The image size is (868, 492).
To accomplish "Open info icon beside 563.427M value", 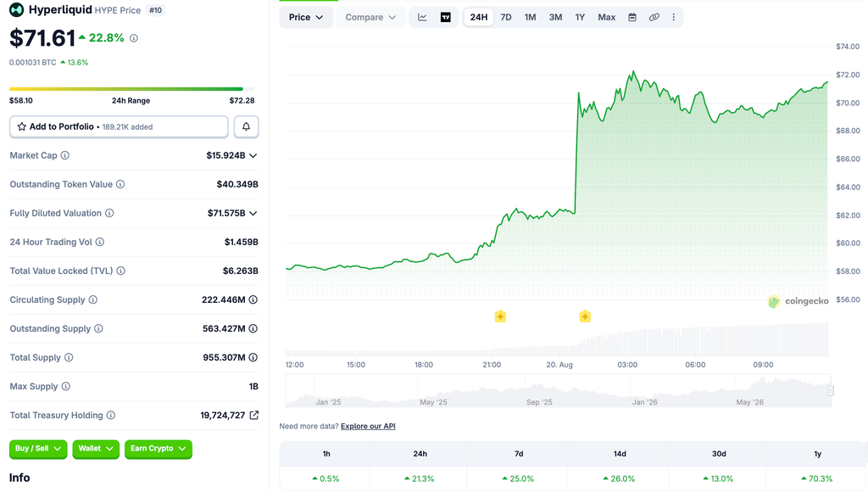I will (x=253, y=328).
